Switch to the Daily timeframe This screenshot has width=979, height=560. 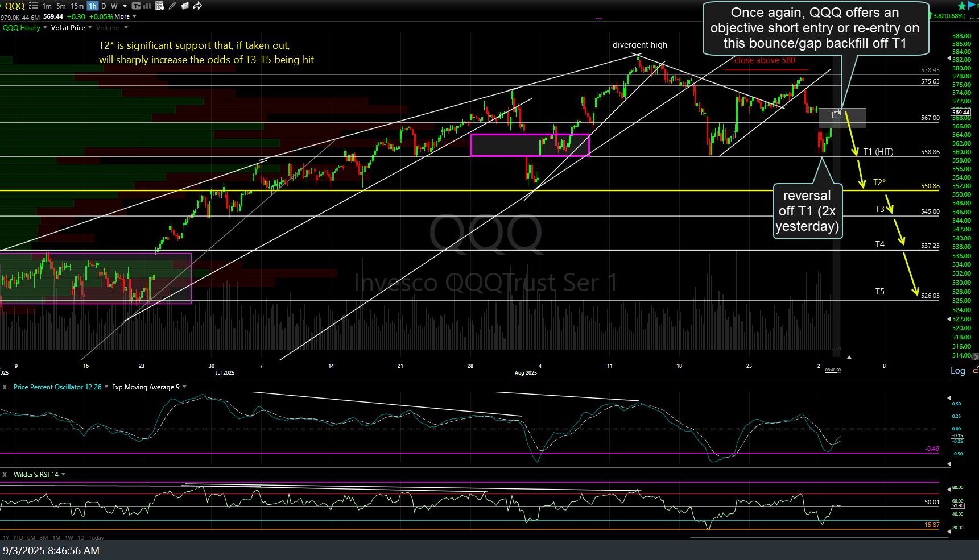(104, 6)
